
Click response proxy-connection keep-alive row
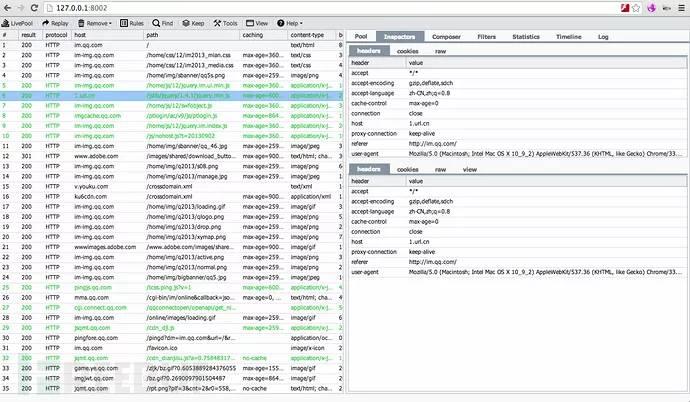click(x=518, y=252)
